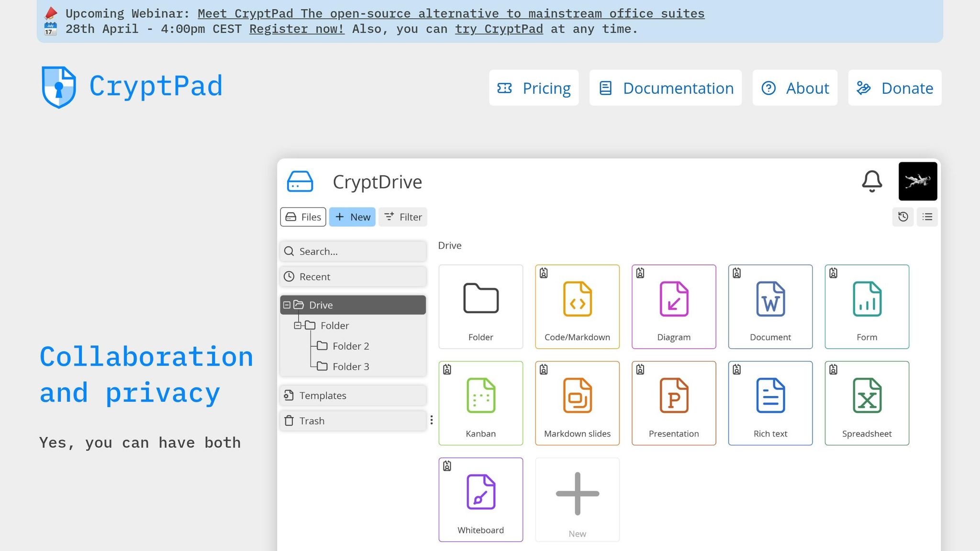Start a new Kanban board
The image size is (980, 551).
pos(480,402)
